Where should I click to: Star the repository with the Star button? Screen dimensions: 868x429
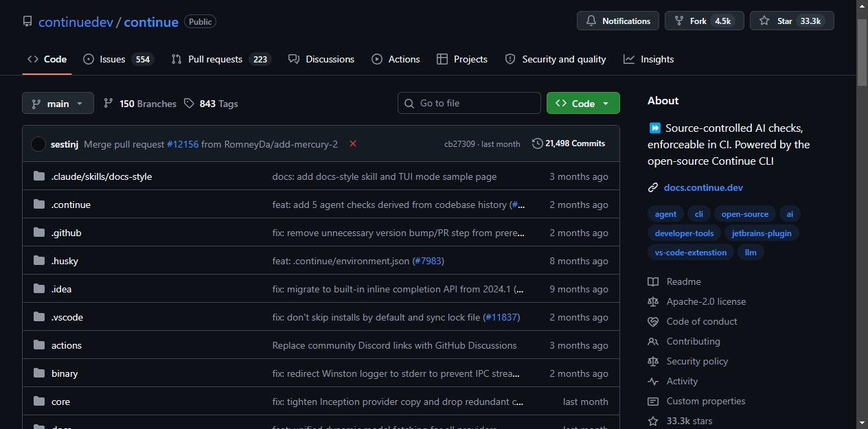(x=792, y=21)
